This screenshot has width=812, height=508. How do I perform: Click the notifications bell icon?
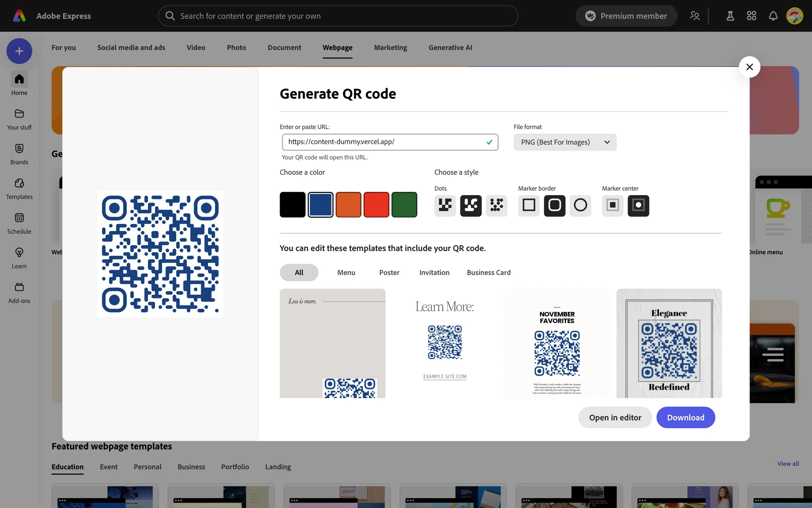coord(773,16)
